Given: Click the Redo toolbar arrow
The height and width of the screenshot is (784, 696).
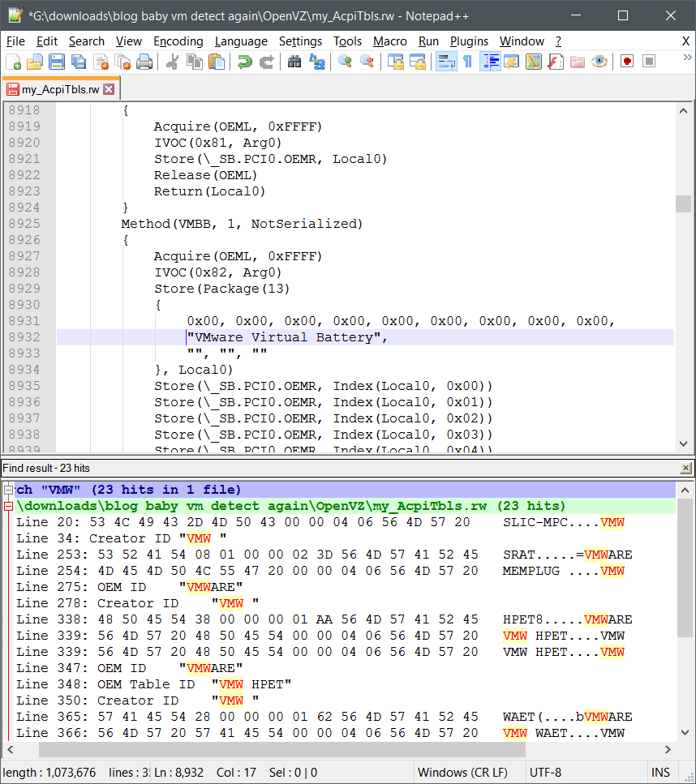Looking at the screenshot, I should pos(266,62).
